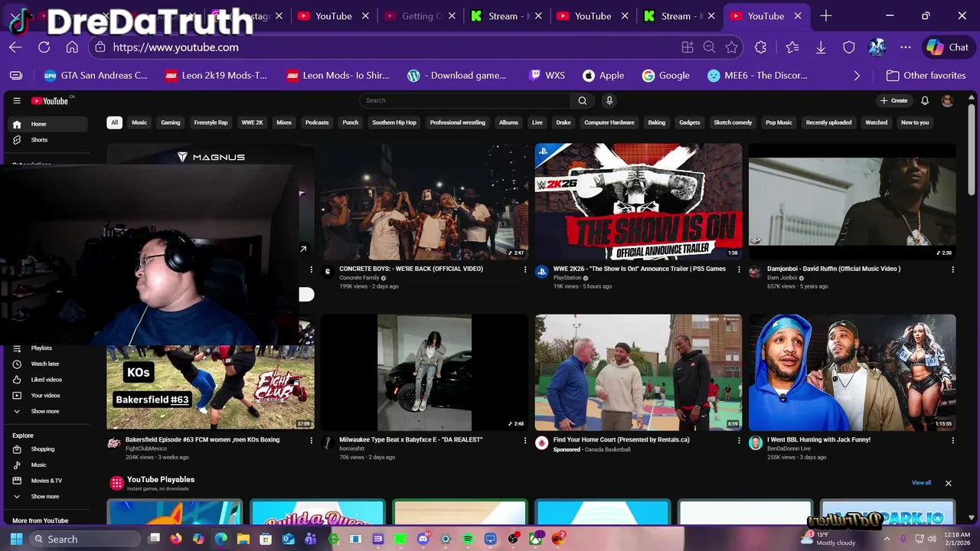The image size is (980, 551).
Task: Click the Create button
Action: coord(893,100)
